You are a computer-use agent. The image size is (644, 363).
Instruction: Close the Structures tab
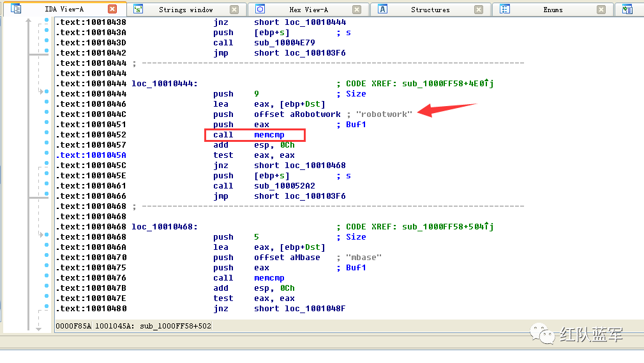(x=479, y=10)
